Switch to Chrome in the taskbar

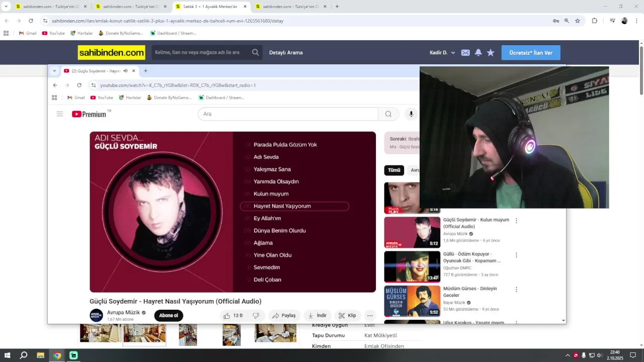(x=57, y=355)
